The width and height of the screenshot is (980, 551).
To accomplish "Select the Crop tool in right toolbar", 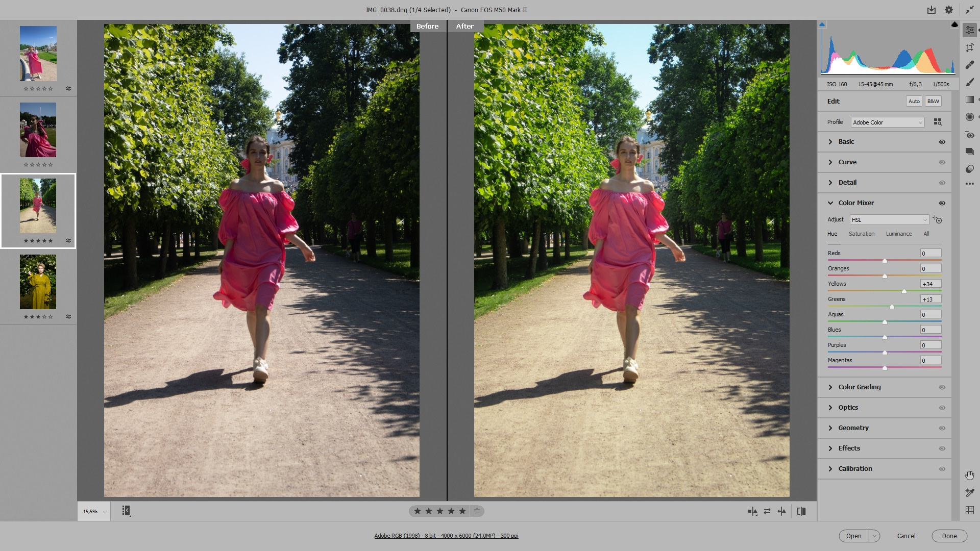I will click(x=970, y=47).
